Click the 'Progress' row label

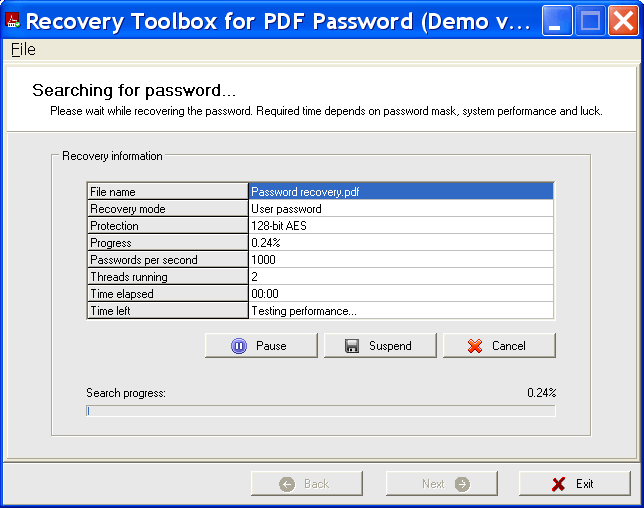coord(168,243)
